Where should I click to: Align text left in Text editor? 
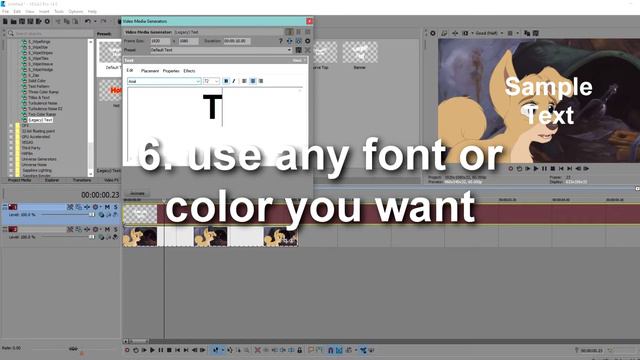click(244, 81)
